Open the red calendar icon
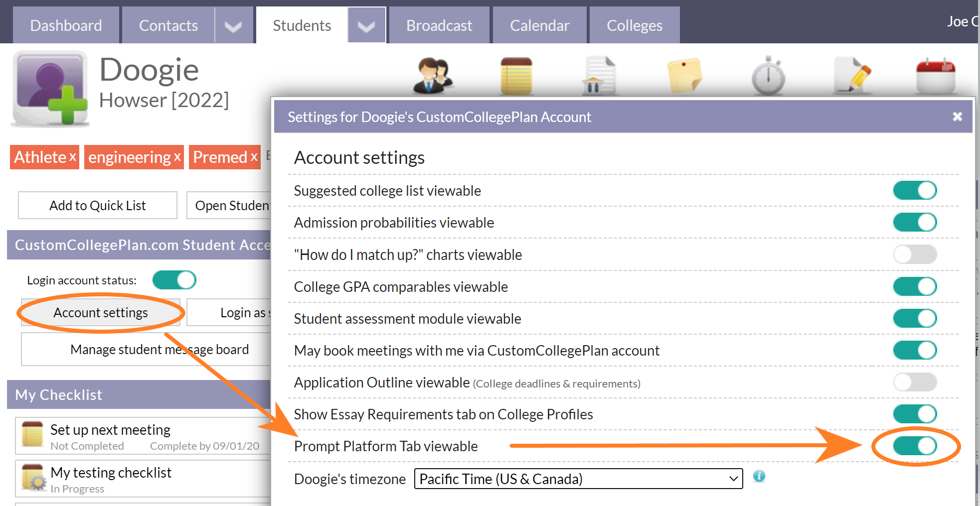Viewport: 980px width, 506px height. click(x=936, y=75)
